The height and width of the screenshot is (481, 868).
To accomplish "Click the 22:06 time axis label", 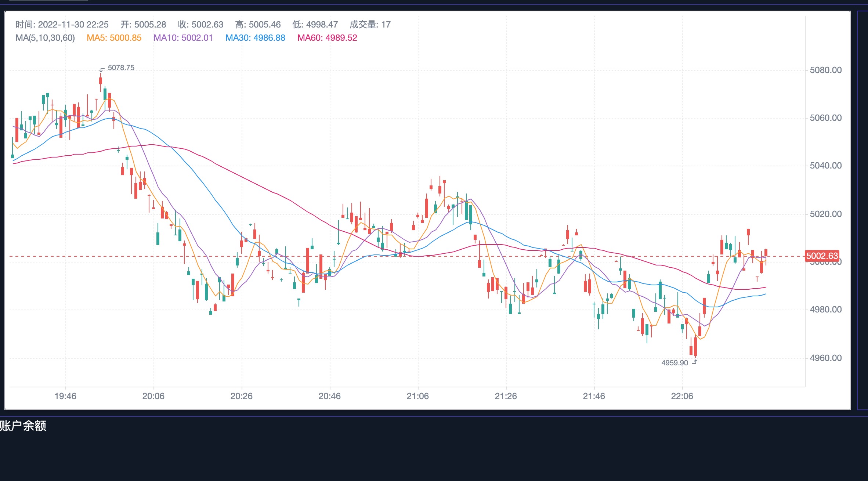I will click(x=682, y=396).
